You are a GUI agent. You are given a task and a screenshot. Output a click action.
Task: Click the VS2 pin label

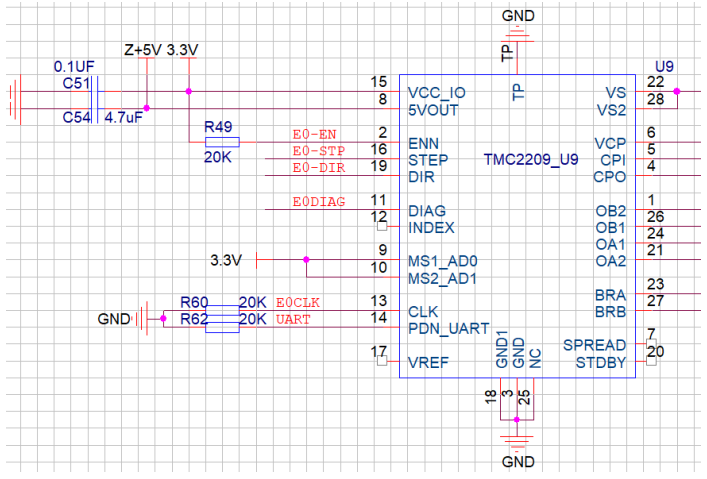pos(611,110)
